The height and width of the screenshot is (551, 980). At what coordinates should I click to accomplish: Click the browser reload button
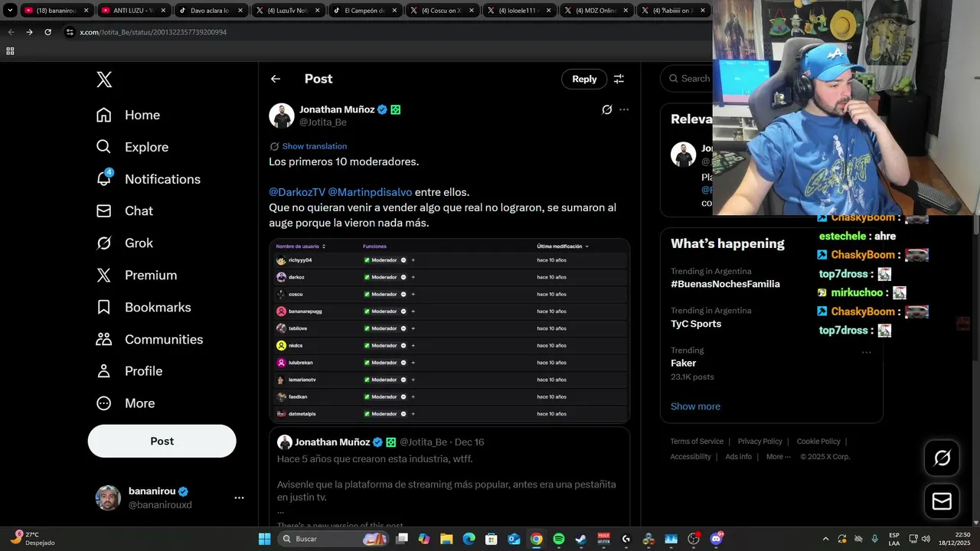click(47, 32)
